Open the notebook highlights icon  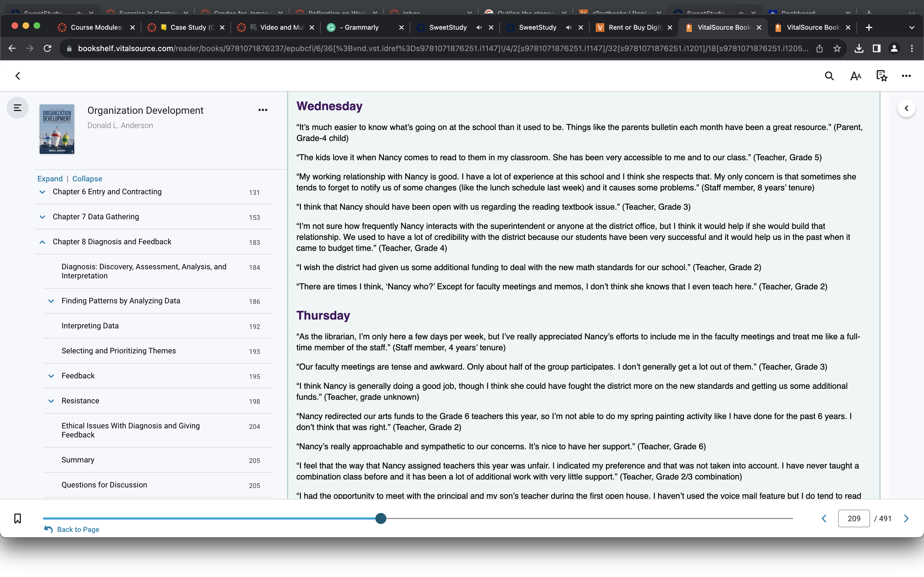coord(881,76)
